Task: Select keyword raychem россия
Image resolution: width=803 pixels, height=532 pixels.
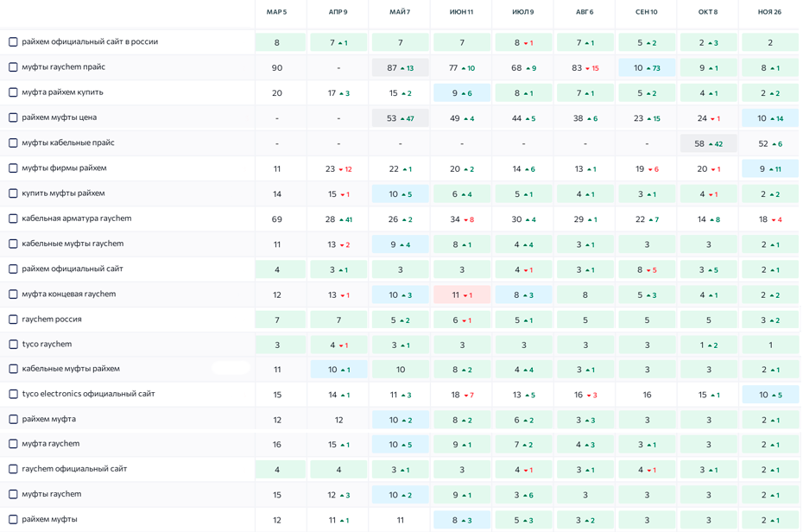Action: coord(52,319)
